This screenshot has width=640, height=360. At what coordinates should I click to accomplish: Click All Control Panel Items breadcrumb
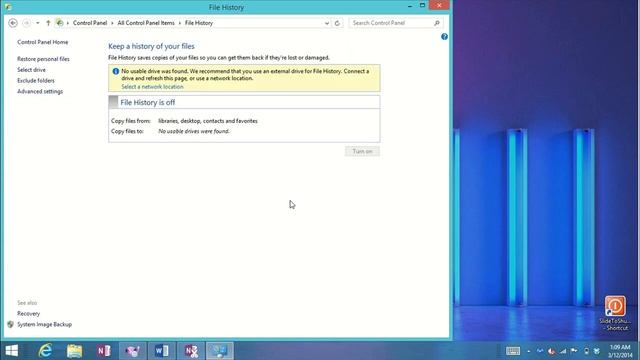146,23
